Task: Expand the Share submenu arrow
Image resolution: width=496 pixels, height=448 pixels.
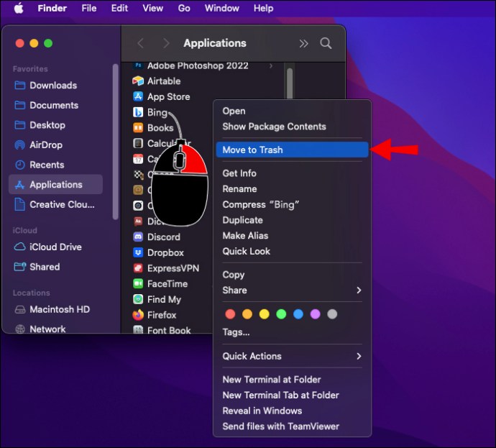Action: 359,290
